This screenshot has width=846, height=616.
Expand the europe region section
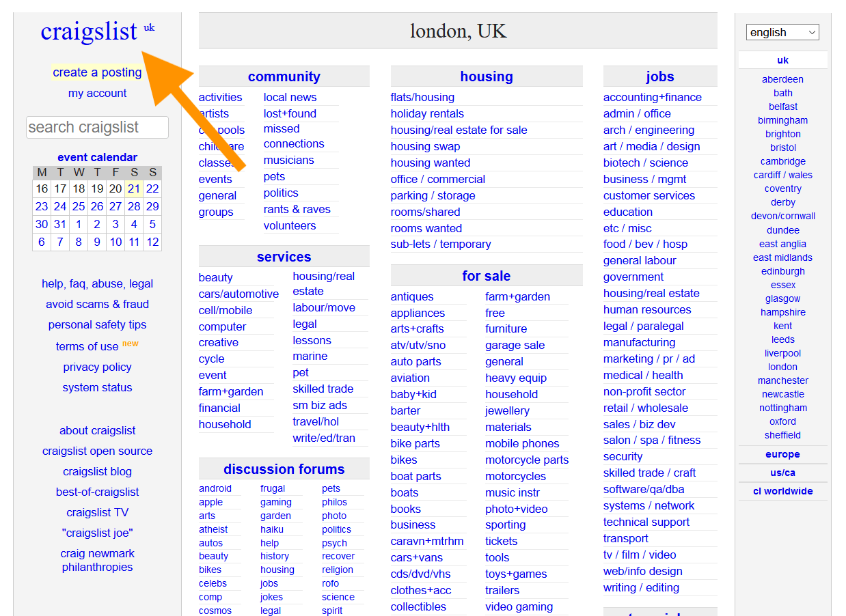click(782, 454)
